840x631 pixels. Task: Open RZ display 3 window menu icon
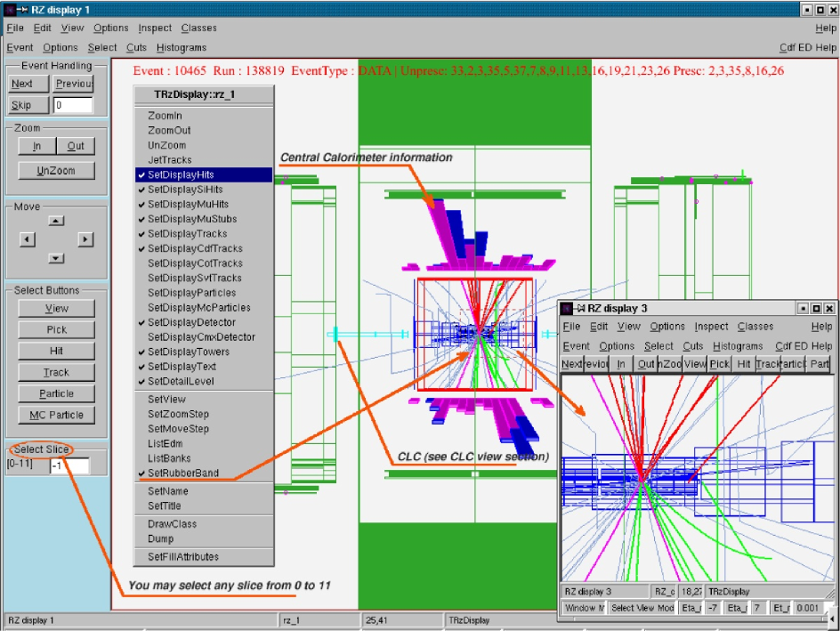click(x=566, y=308)
